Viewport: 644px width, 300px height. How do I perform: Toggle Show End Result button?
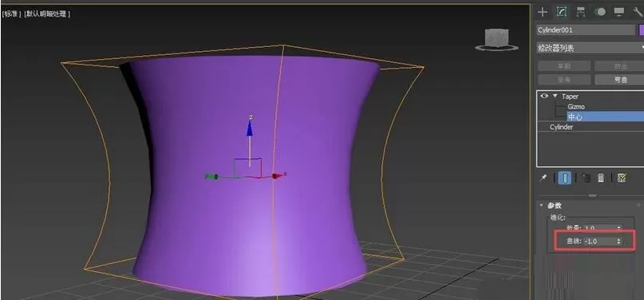(565, 178)
